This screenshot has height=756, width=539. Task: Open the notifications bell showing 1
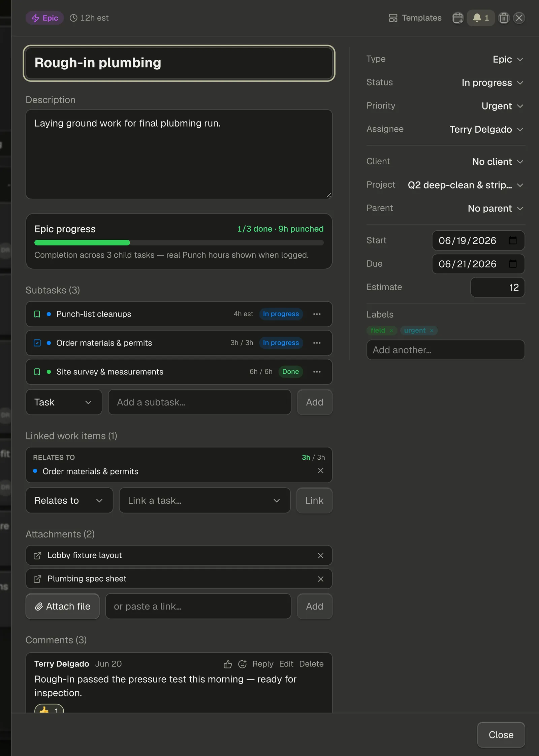(x=481, y=18)
